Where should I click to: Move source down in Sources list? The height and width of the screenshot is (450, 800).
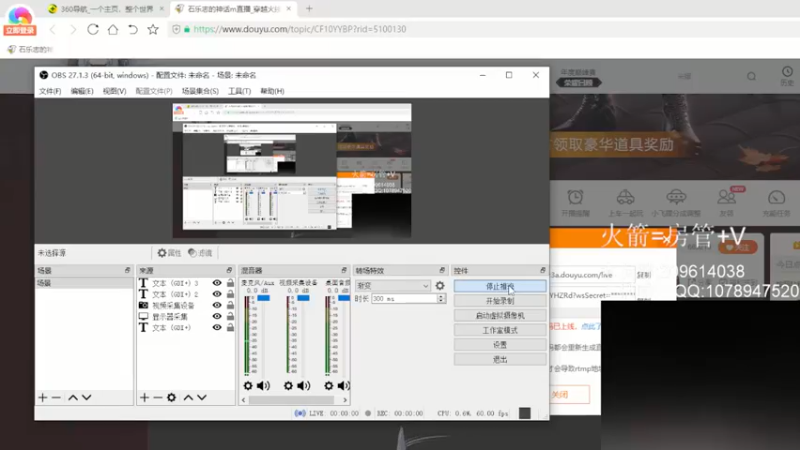point(202,397)
